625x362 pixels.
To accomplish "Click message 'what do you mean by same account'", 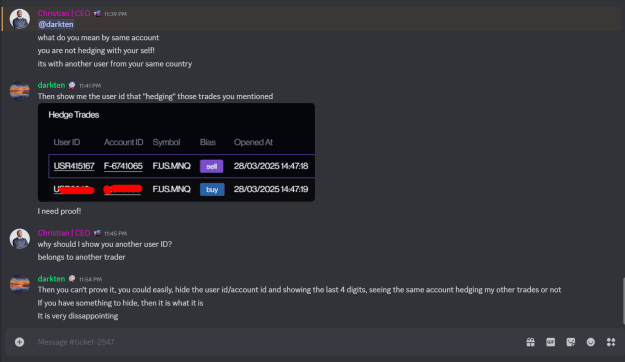I will click(98, 37).
